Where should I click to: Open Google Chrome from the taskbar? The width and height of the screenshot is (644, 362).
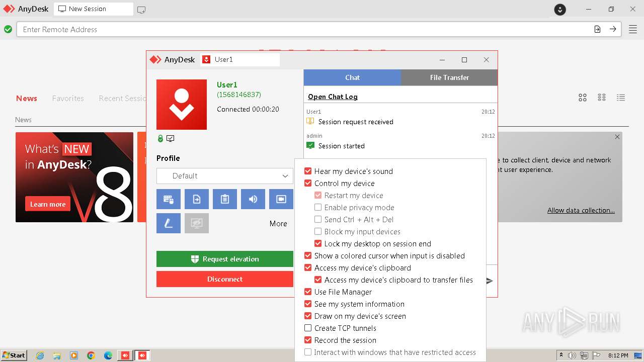click(x=91, y=355)
